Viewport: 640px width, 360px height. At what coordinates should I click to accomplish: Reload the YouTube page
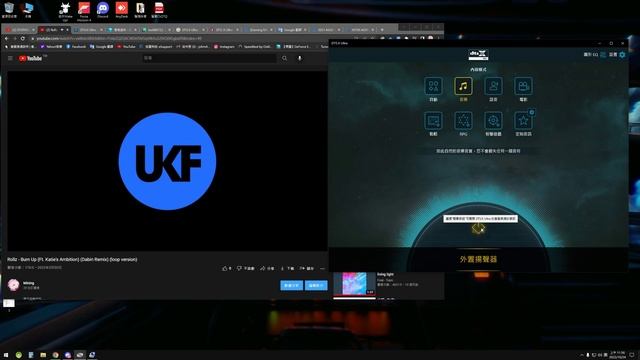click(x=23, y=38)
